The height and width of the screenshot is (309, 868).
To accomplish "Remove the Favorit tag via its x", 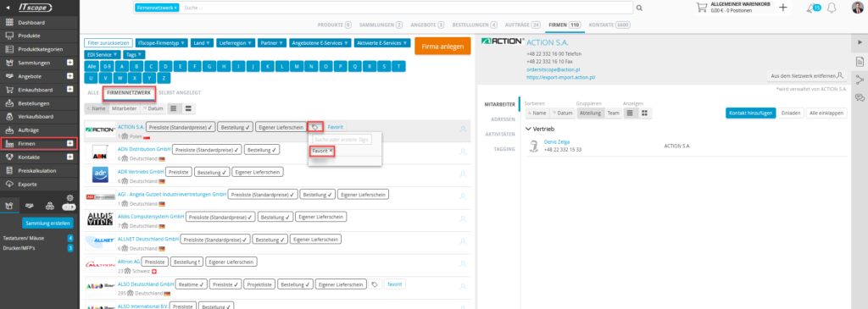I will (x=331, y=151).
